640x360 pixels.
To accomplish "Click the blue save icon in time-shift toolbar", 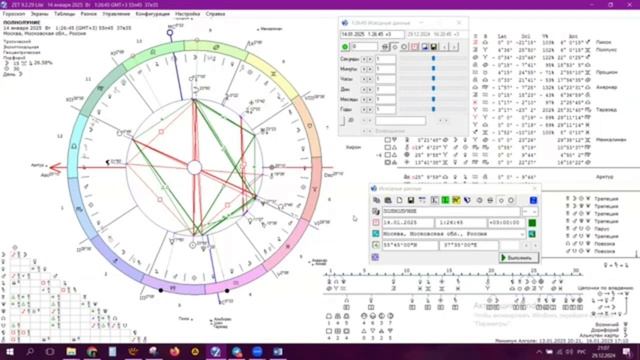I will click(x=424, y=47).
